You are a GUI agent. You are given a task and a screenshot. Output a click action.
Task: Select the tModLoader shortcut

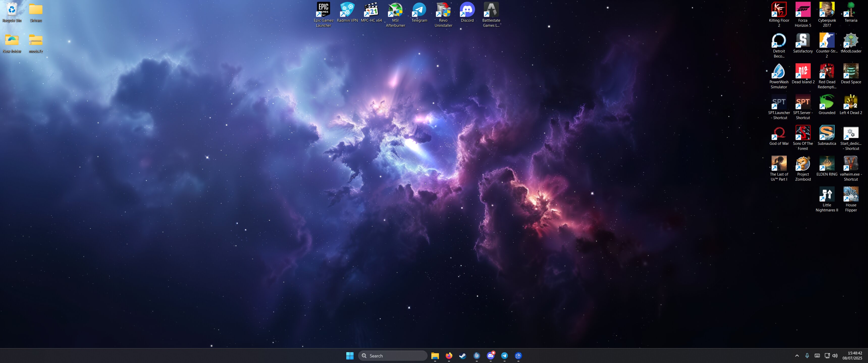coord(851,43)
